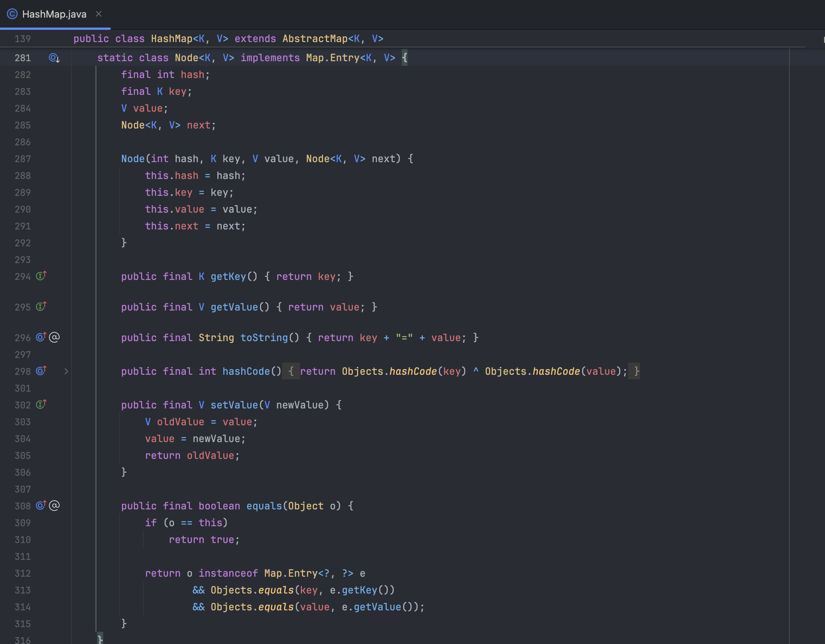Click the overrides gutter icon beside hashCode()
825x644 pixels.
pyautogui.click(x=41, y=371)
